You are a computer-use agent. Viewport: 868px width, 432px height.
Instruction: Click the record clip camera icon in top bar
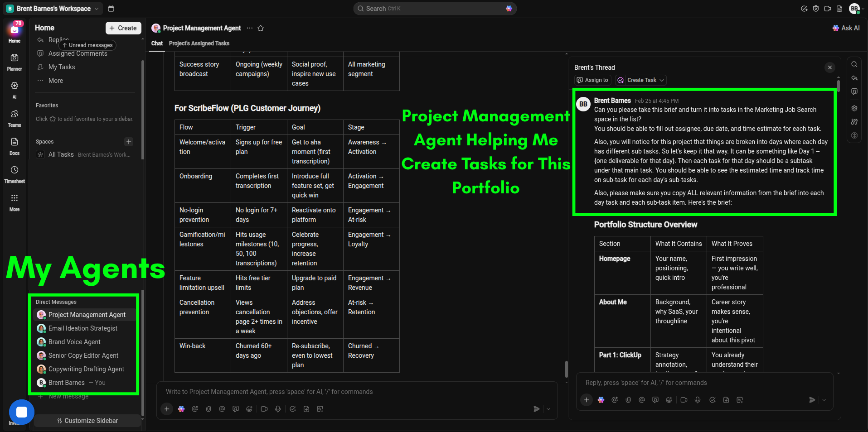tap(828, 9)
